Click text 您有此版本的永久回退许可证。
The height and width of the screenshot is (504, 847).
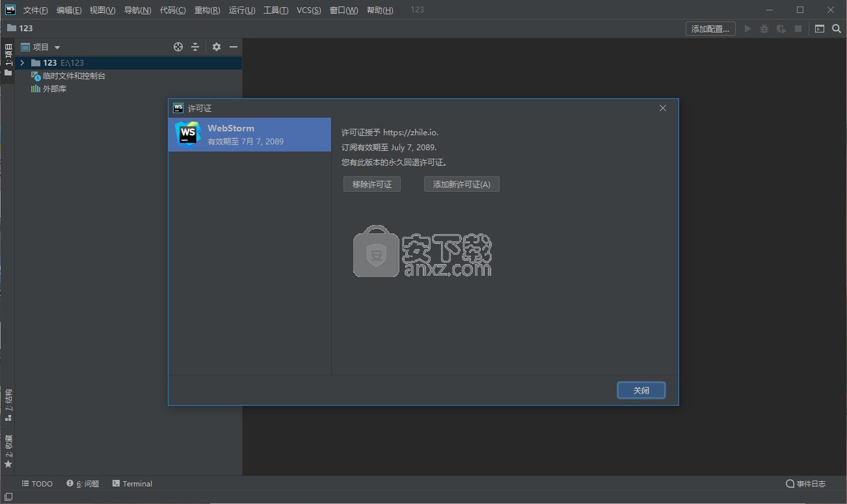394,163
